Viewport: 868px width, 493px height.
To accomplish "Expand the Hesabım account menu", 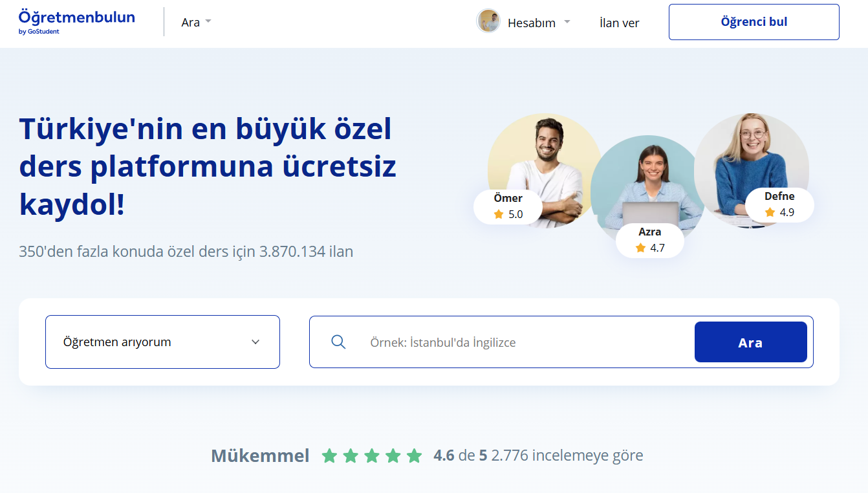I will coord(538,23).
